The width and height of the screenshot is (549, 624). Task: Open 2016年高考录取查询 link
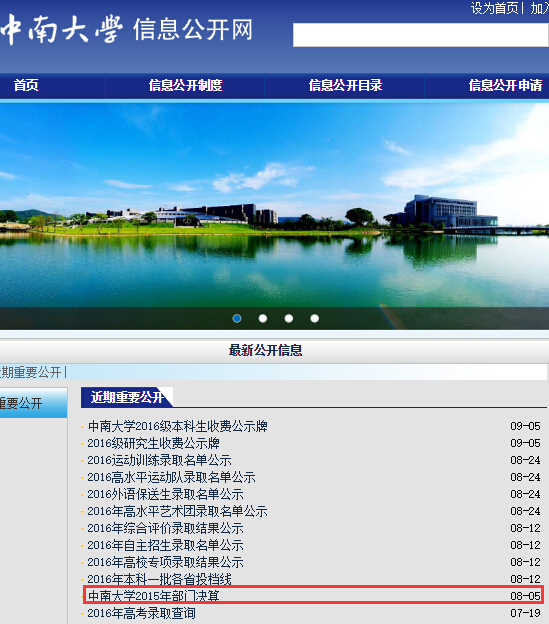coord(142,613)
